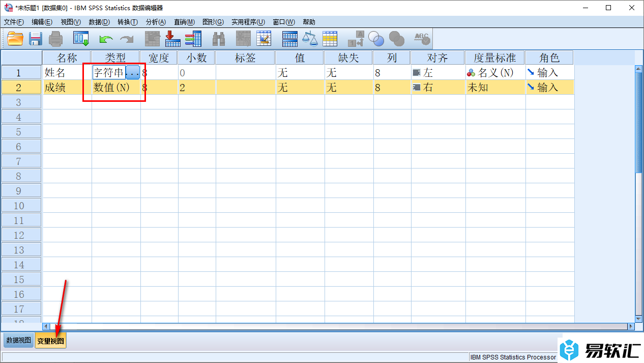Open a data file via the folder icon
Image resolution: width=644 pixels, height=363 pixels.
[15, 39]
